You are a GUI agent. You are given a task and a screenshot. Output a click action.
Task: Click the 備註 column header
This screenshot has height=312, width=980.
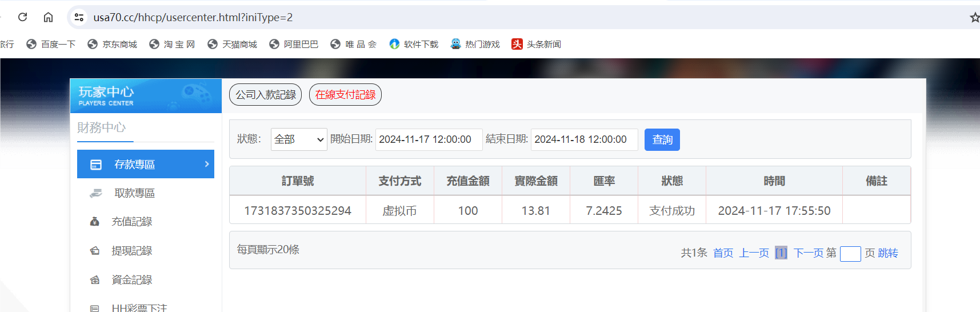[x=877, y=181]
